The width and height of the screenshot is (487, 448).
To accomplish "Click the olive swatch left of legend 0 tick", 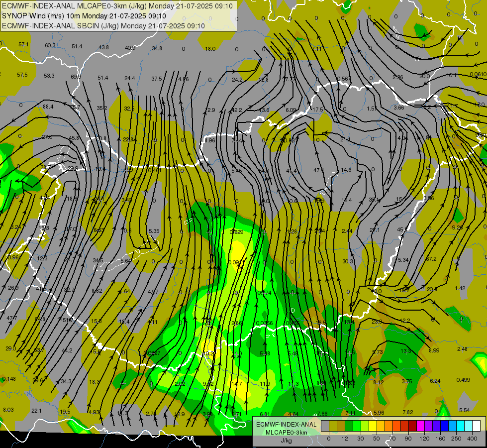I will tap(333, 426).
